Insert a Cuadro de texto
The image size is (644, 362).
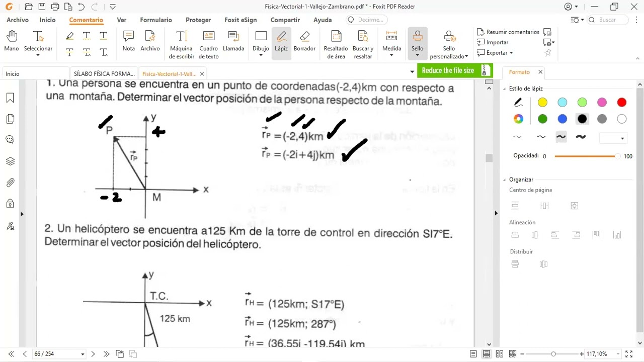pyautogui.click(x=208, y=44)
